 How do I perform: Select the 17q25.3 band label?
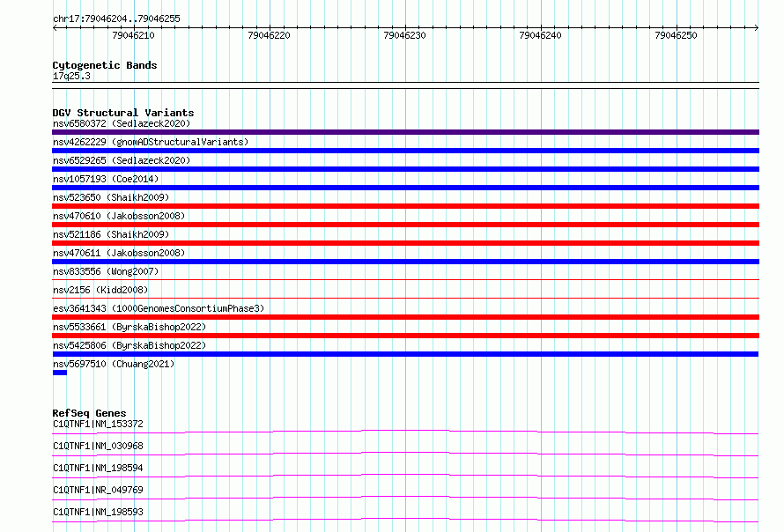click(x=71, y=76)
